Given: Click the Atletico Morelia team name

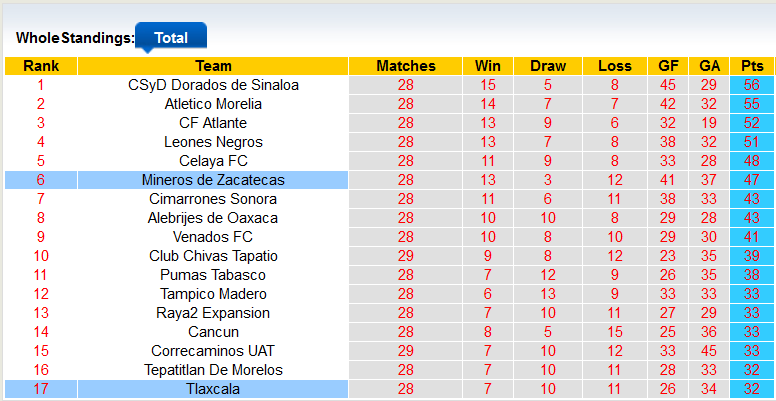Looking at the screenshot, I should (213, 104).
